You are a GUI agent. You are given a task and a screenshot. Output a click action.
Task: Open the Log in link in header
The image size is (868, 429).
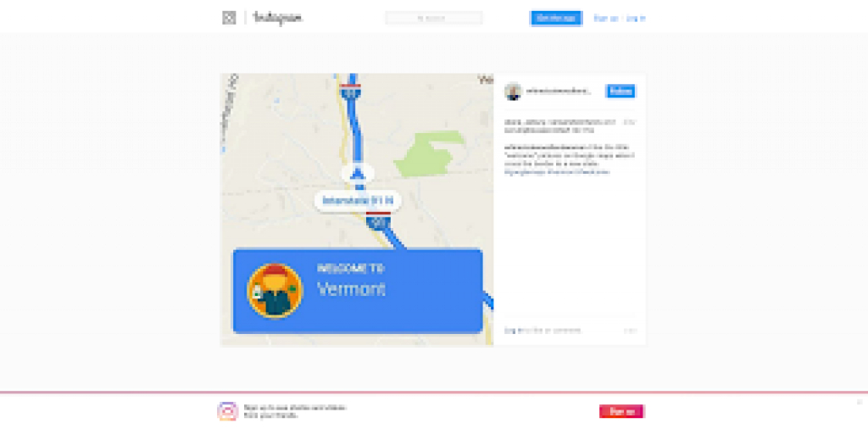636,19
